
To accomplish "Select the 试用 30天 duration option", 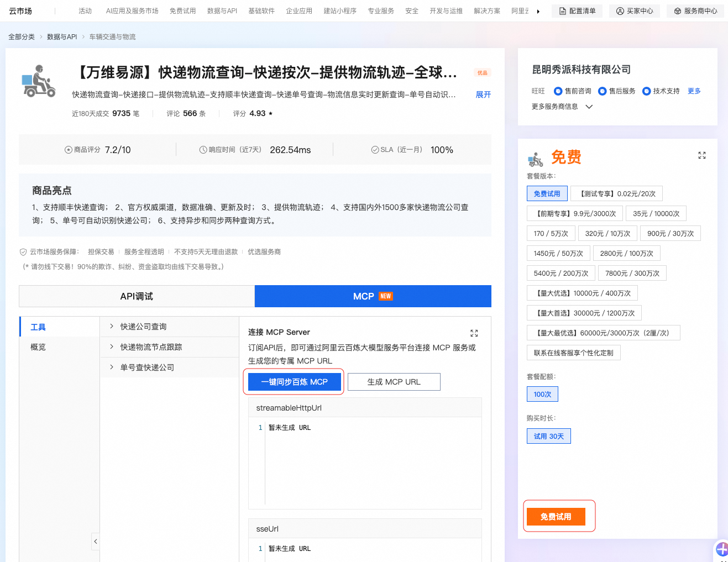I will [x=549, y=436].
